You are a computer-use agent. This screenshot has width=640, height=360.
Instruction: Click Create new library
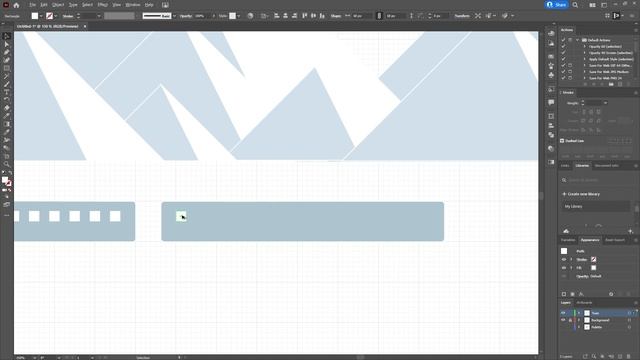[581, 194]
